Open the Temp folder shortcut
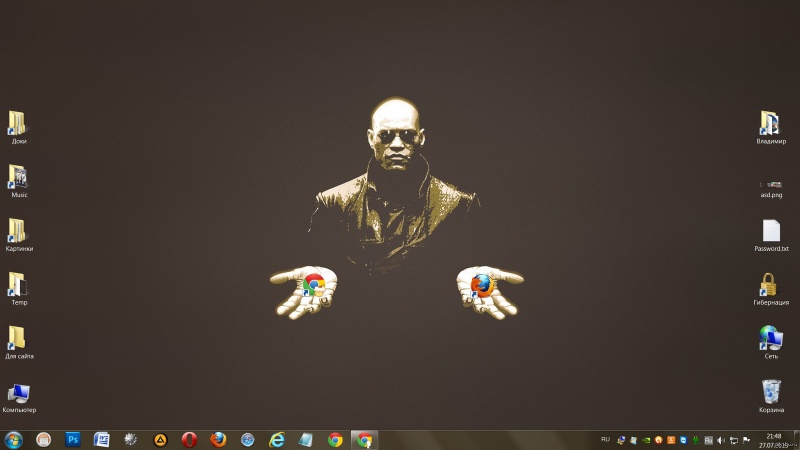800x450 pixels. 19,289
